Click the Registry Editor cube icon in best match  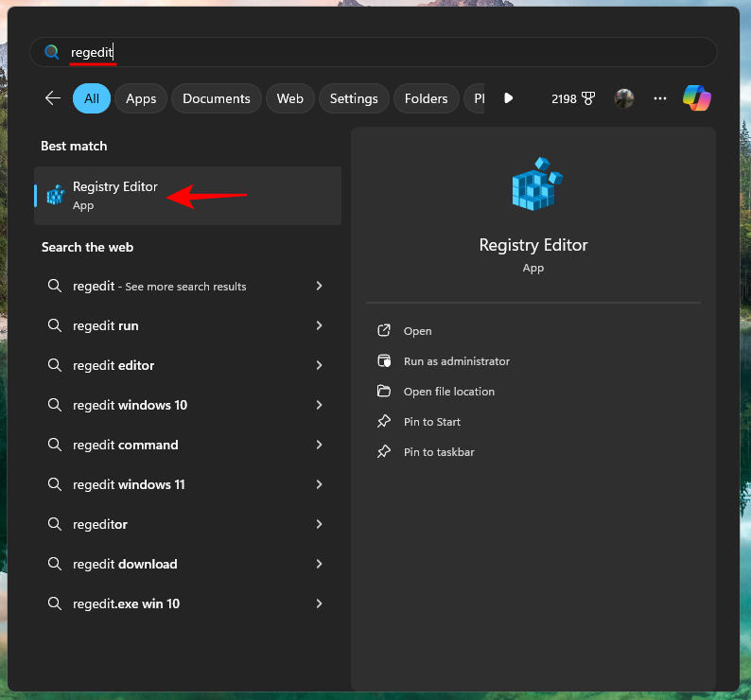click(56, 195)
